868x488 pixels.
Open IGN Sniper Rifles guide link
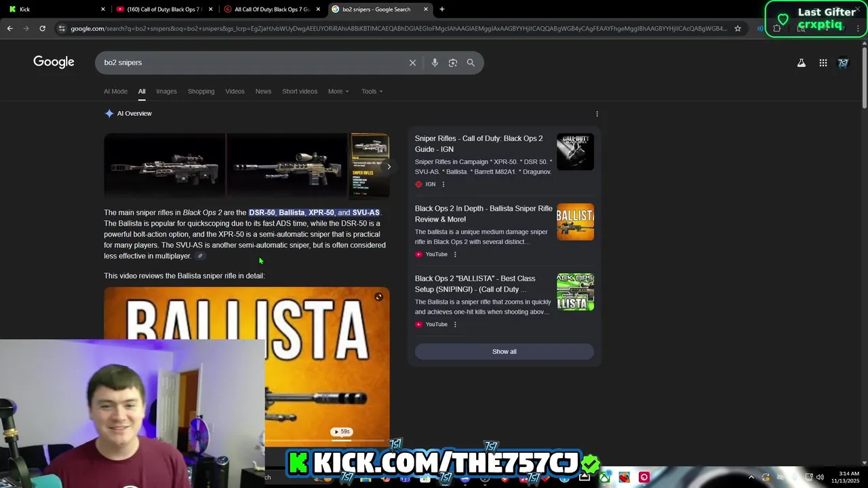479,144
